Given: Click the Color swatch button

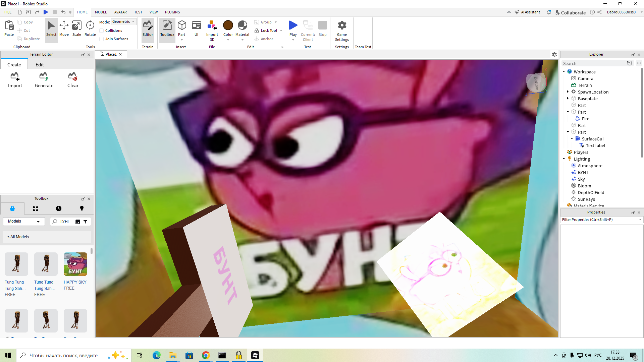Looking at the screenshot, I should 228,25.
